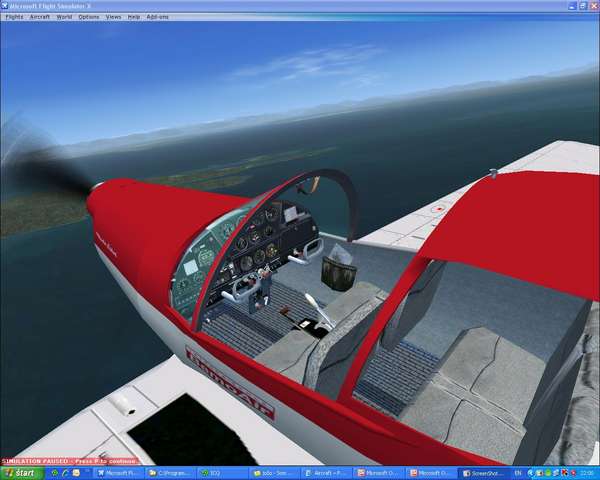Screen dimensions: 600x480
Task: Open the Flights menu
Action: (x=14, y=17)
